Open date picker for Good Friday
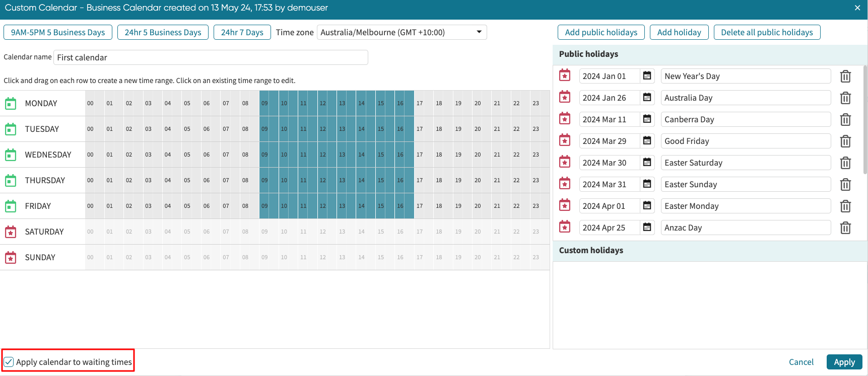868x376 pixels. point(647,141)
